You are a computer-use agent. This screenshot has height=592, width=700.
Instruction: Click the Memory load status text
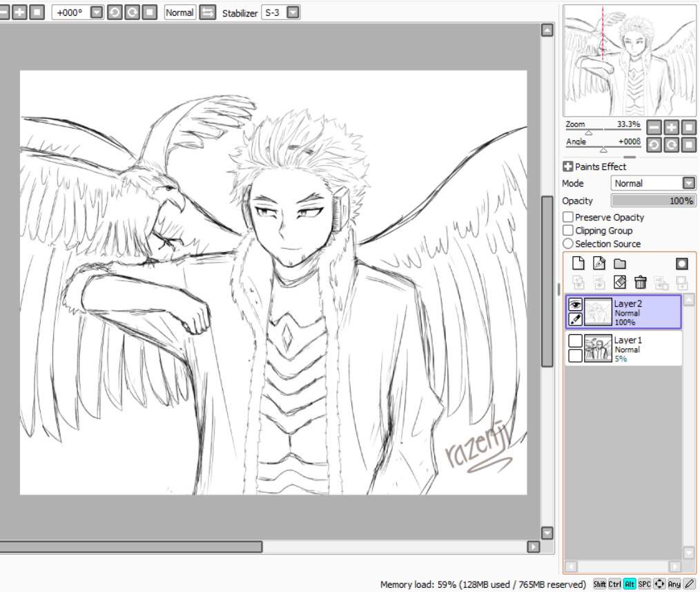[483, 584]
